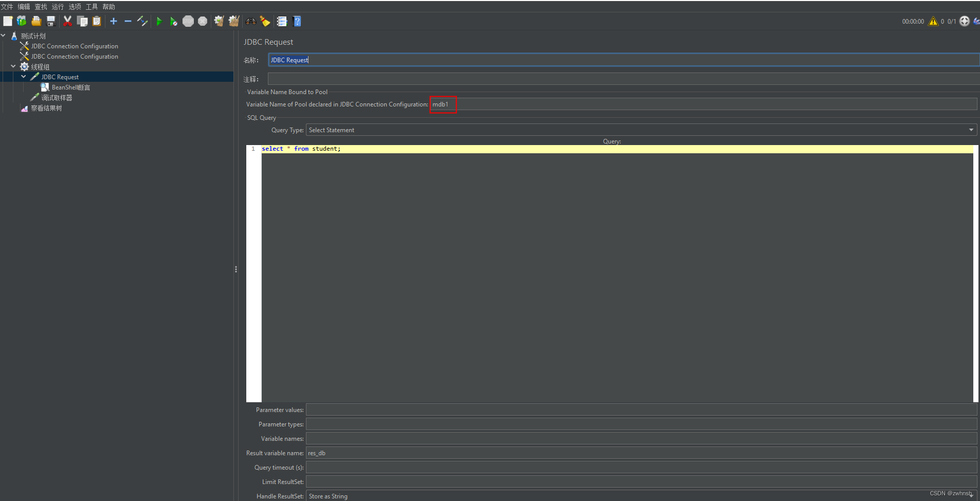Screen dimensions: 980x501
Task: Click the Limit ResultSet field
Action: click(x=641, y=481)
